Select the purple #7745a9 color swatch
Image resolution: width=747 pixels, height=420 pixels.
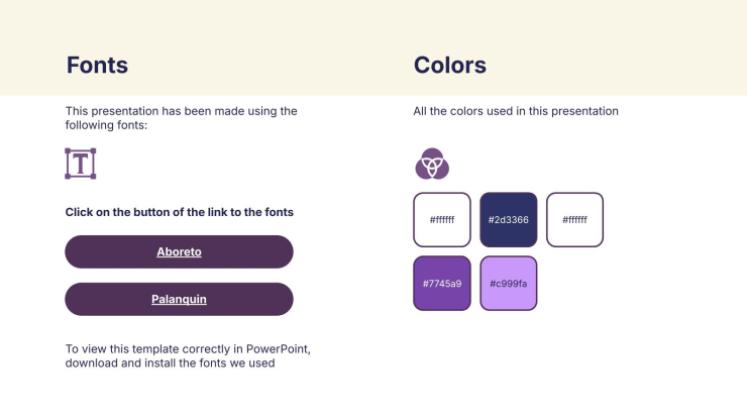[442, 283]
